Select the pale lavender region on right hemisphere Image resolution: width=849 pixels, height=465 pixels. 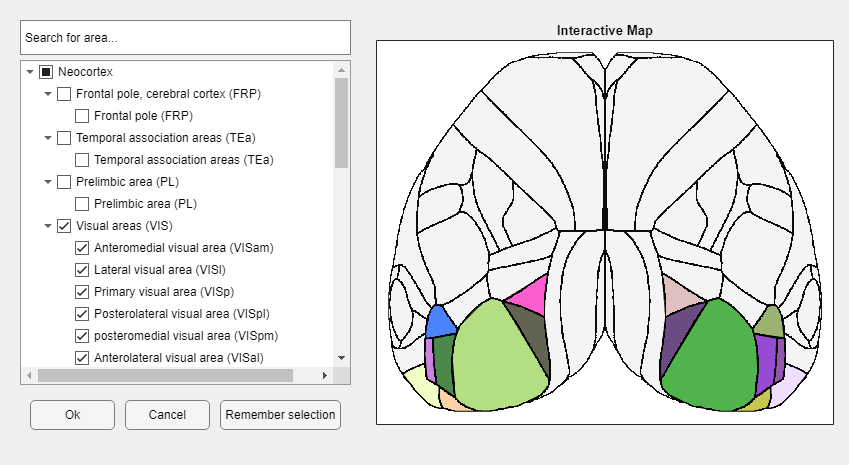(x=789, y=383)
